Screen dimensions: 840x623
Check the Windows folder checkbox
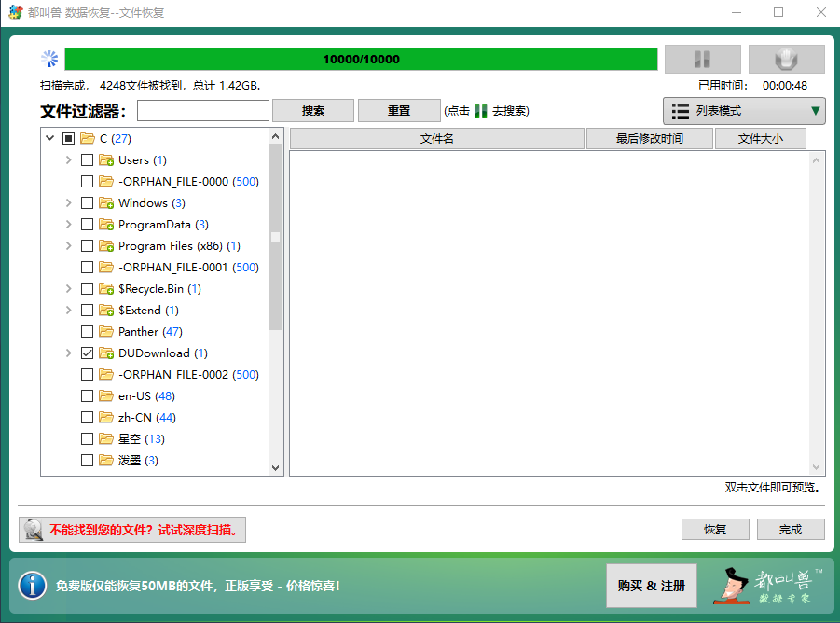87,203
